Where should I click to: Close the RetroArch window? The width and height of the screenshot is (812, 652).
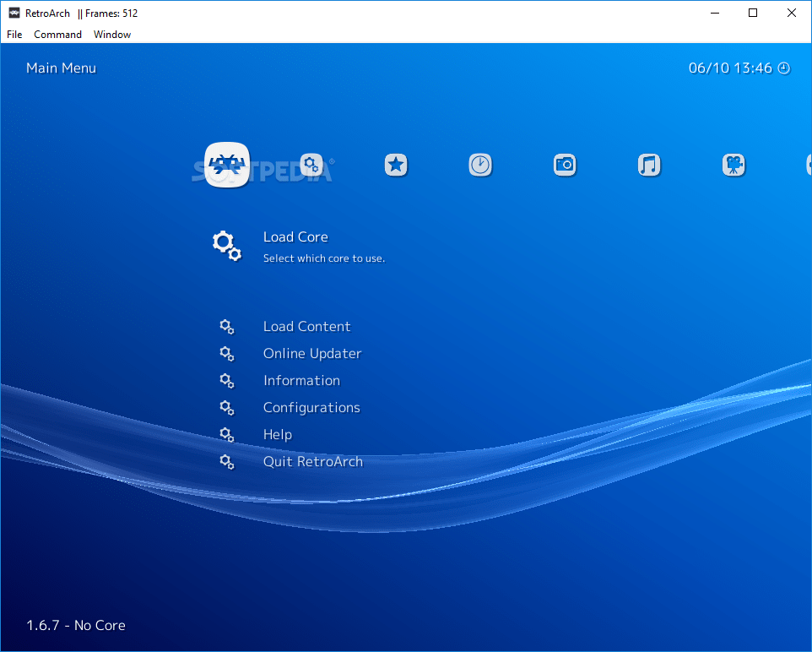point(791,13)
